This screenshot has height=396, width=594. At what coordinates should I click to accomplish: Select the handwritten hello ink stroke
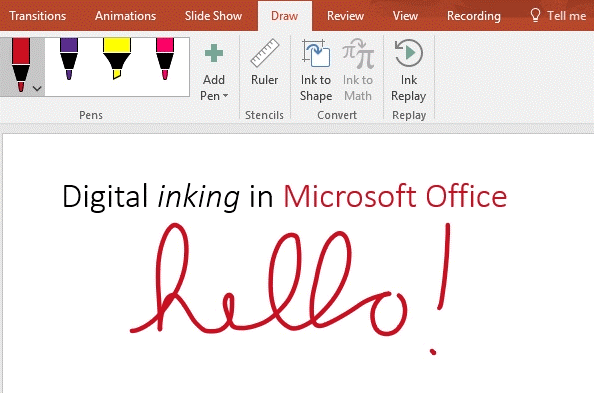270,280
